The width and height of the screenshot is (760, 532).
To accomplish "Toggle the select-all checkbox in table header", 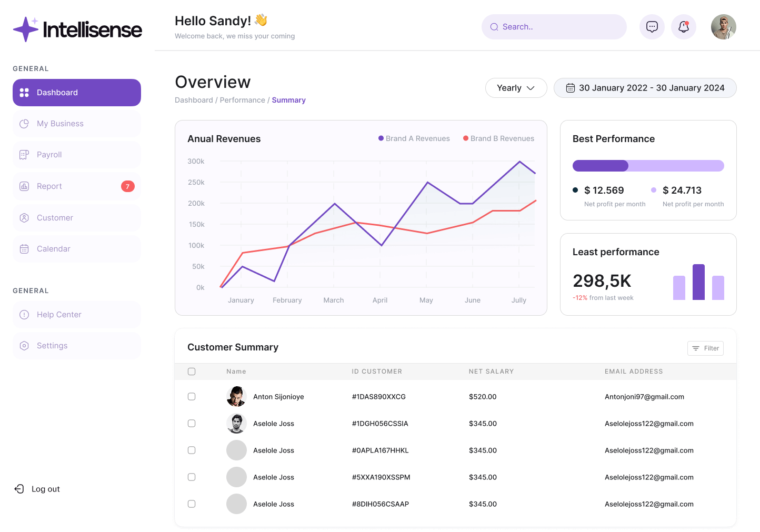I will [192, 372].
